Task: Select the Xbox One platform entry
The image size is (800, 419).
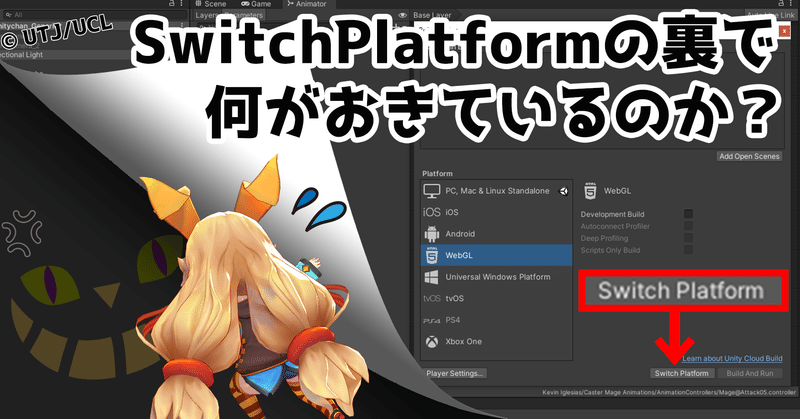Action: [x=496, y=341]
